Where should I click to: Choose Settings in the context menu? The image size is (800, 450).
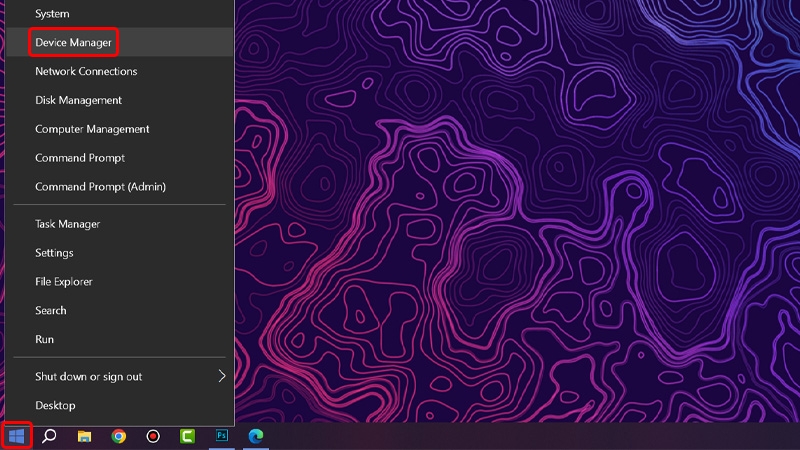(x=120, y=253)
